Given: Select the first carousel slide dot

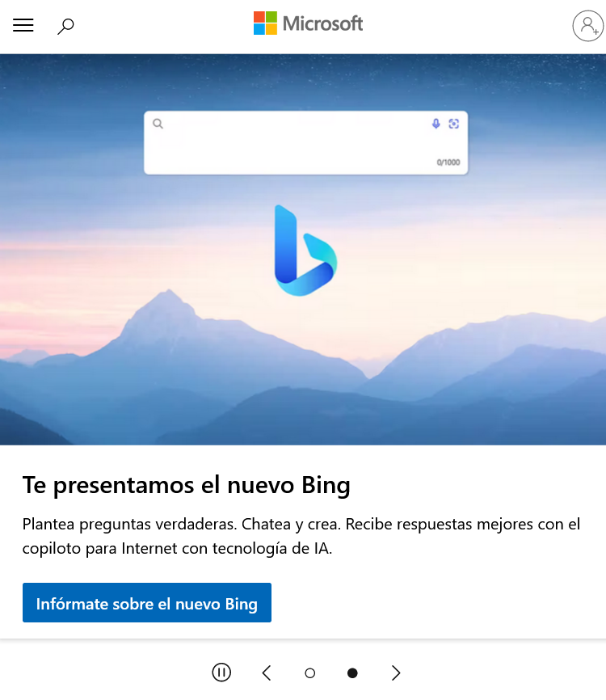Looking at the screenshot, I should tap(309, 673).
